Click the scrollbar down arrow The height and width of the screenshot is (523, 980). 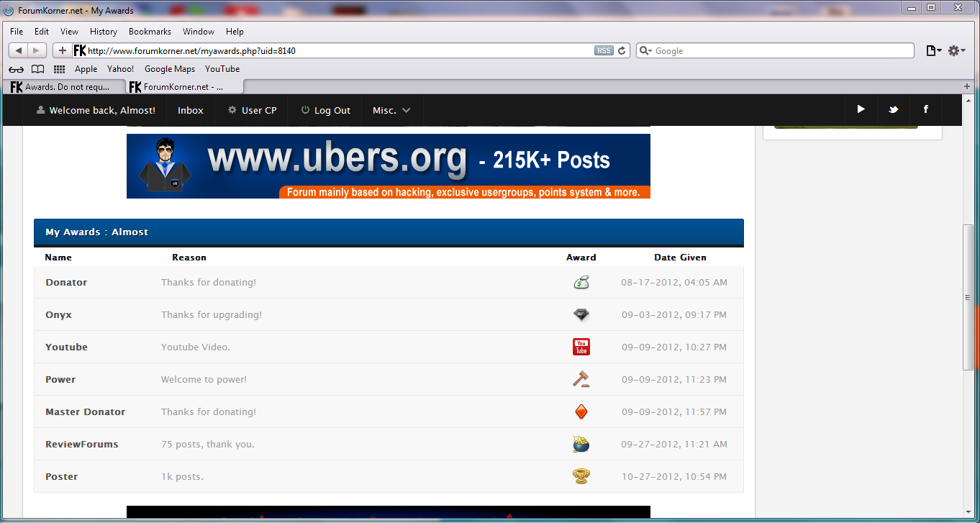tap(968, 511)
